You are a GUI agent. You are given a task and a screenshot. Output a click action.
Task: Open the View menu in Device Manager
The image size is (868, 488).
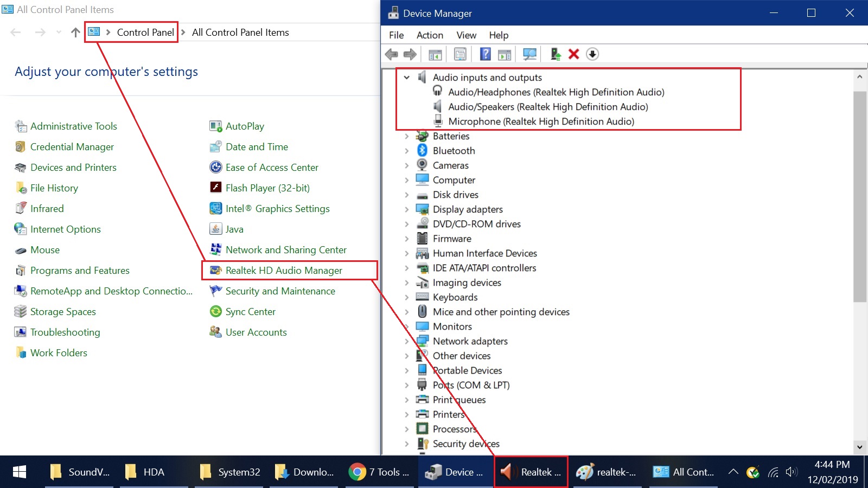[466, 35]
